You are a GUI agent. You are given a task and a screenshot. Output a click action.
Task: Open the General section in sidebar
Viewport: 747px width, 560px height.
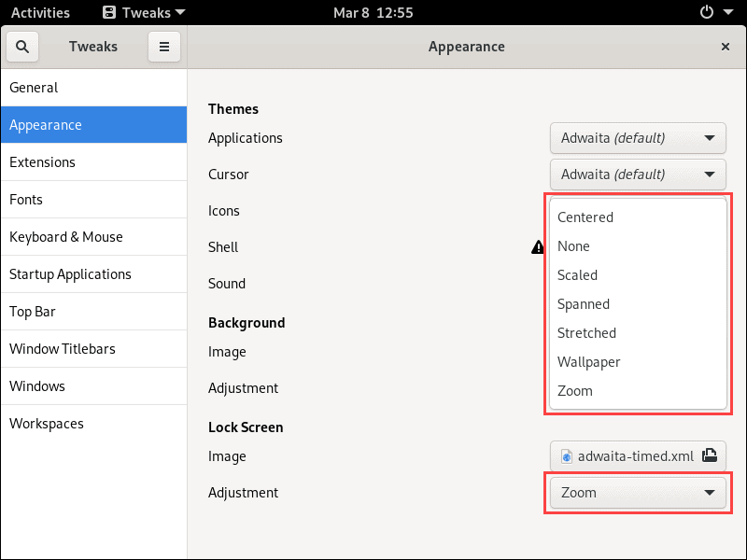pos(94,88)
